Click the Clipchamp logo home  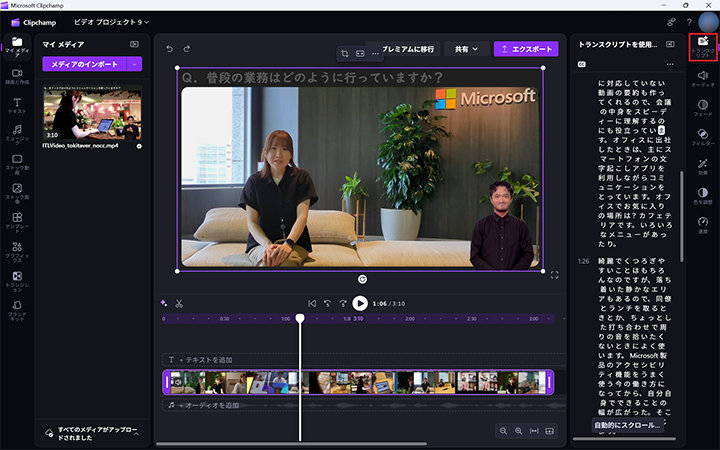click(34, 22)
